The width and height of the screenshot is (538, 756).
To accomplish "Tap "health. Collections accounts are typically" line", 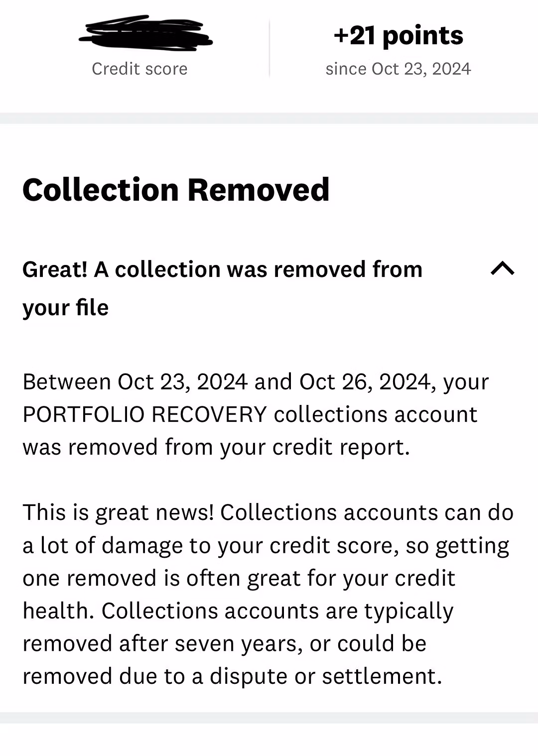I will [238, 611].
